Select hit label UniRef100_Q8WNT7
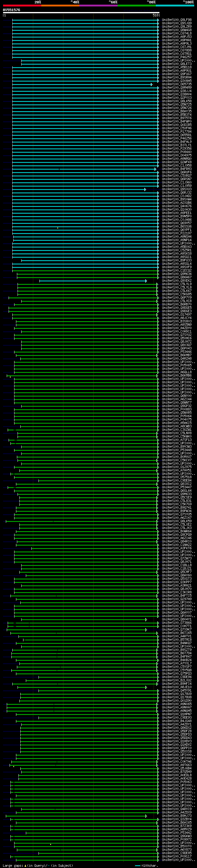The height and width of the screenshot is (868, 197). pos(177,402)
